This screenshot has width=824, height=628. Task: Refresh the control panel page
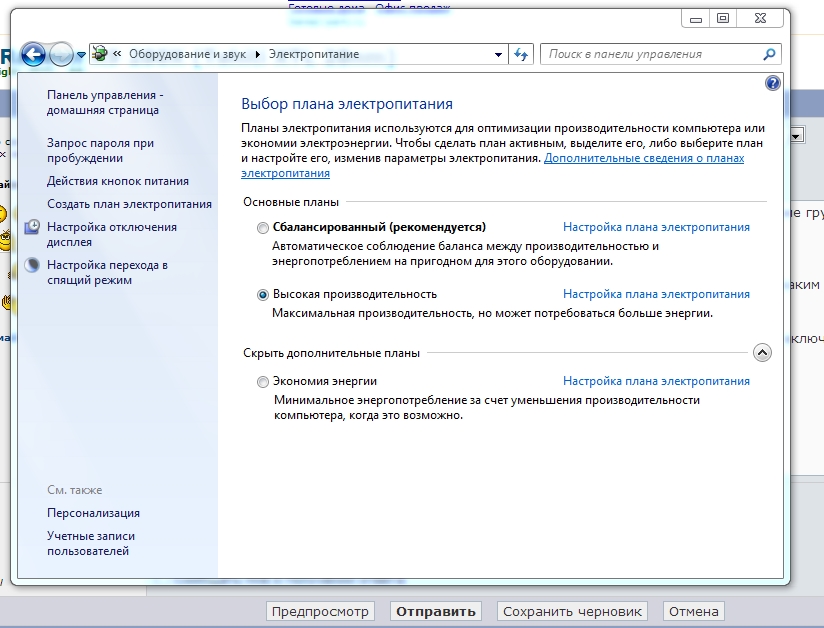521,54
